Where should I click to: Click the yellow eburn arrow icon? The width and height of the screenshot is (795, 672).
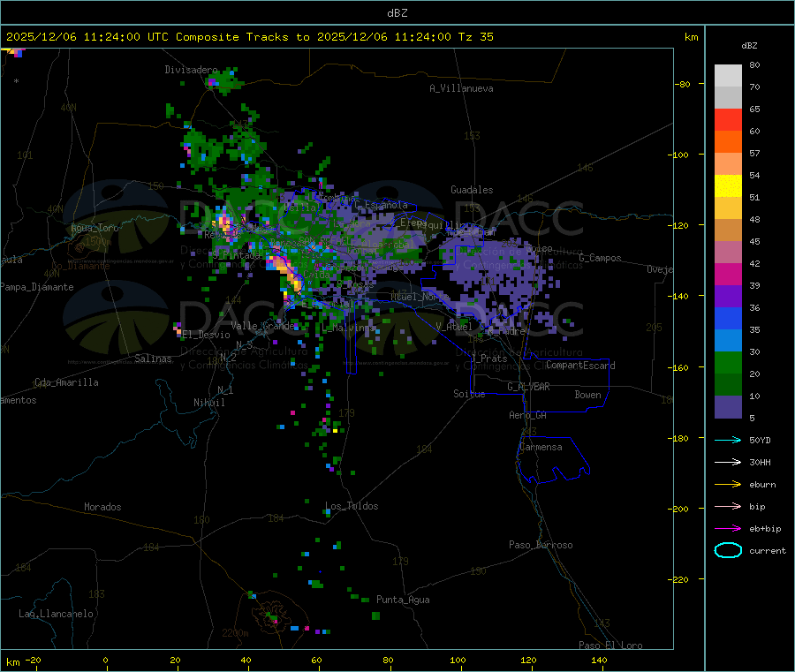point(728,484)
